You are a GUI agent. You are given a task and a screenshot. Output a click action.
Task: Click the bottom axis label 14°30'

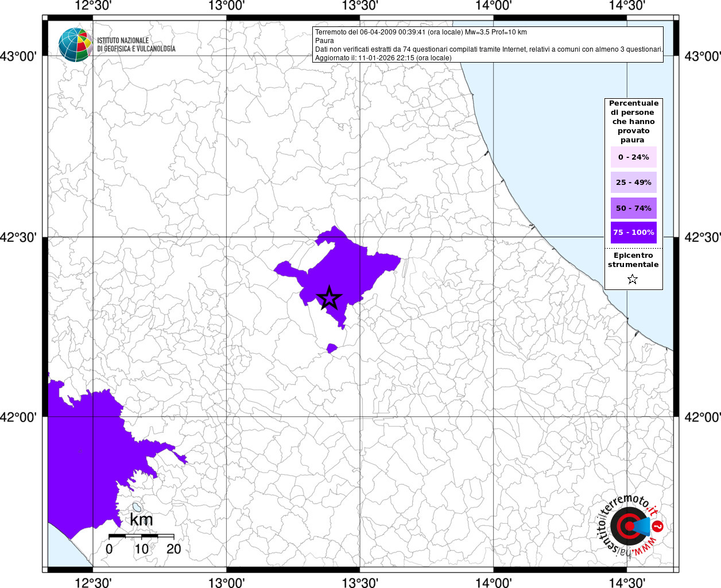pos(627,582)
